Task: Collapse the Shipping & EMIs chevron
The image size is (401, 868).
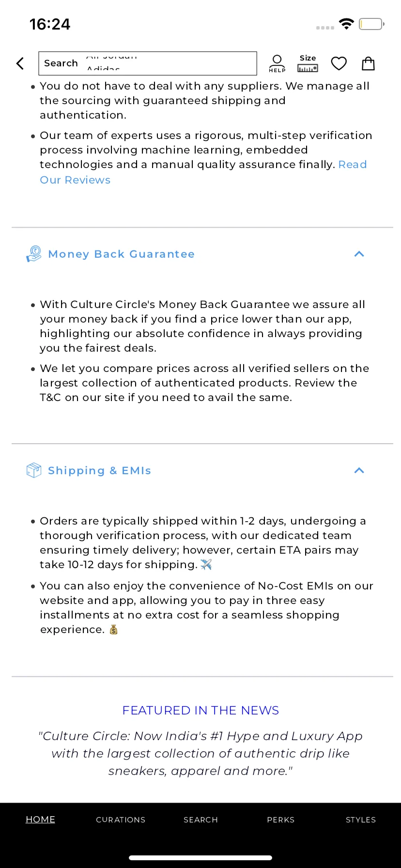Action: pos(359,470)
